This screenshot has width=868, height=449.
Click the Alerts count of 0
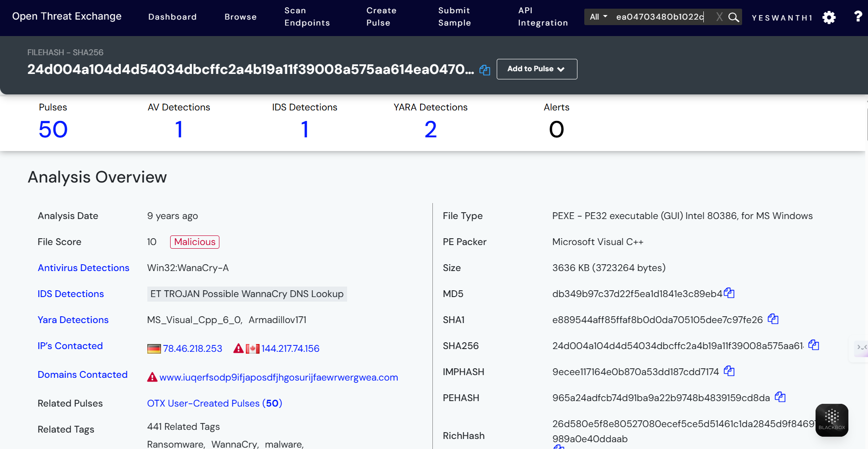556,130
